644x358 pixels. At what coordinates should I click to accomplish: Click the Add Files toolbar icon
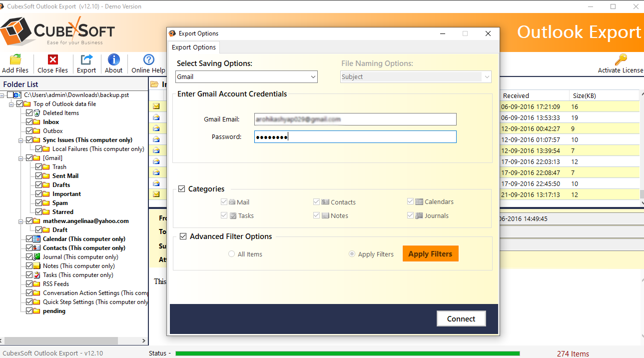(15, 59)
